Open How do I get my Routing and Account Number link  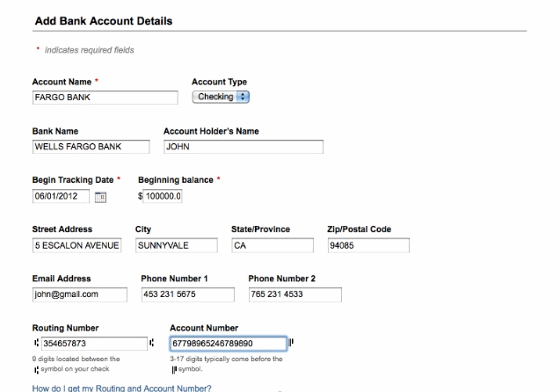[x=122, y=388]
